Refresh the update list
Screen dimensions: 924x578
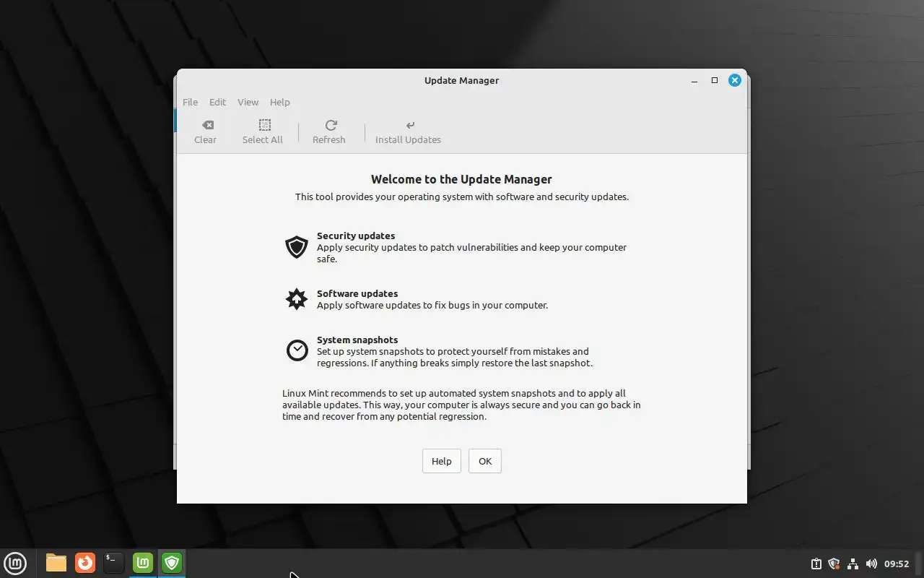coord(329,132)
